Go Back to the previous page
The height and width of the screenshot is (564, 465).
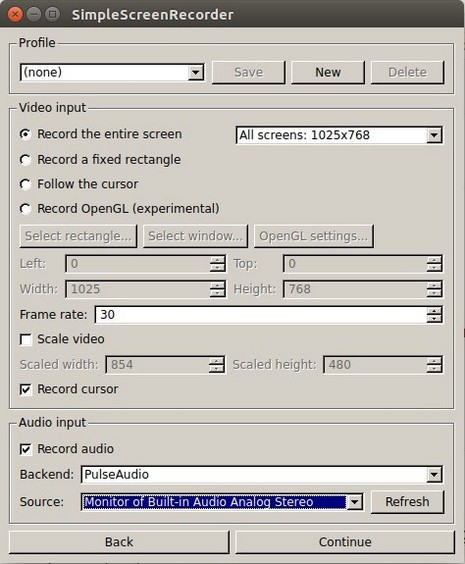[x=119, y=542]
